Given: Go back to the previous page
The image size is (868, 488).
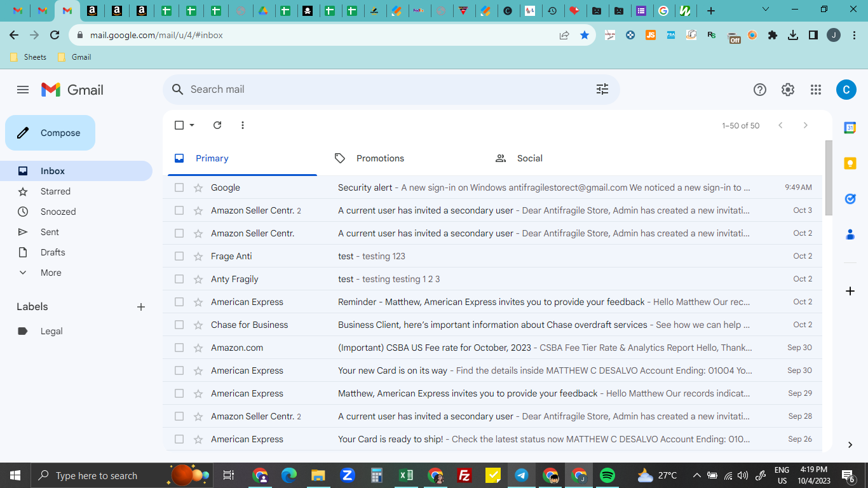Looking at the screenshot, I should 14,36.
